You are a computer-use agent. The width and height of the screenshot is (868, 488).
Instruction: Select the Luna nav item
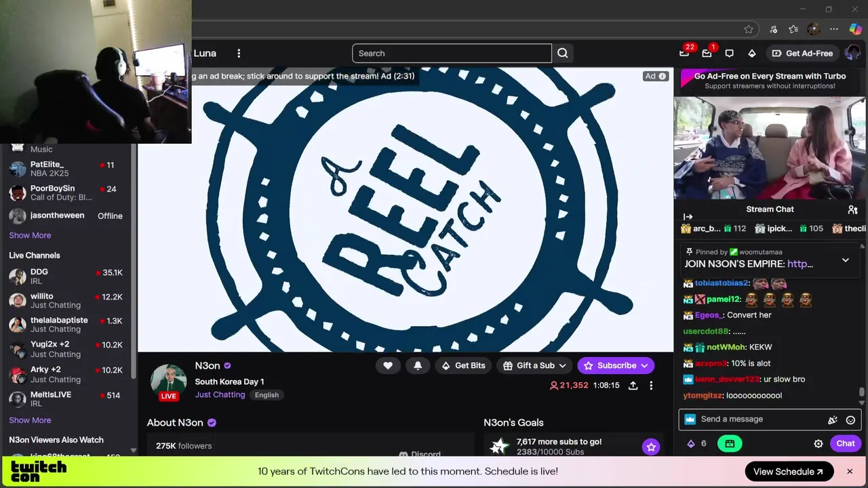(x=205, y=54)
